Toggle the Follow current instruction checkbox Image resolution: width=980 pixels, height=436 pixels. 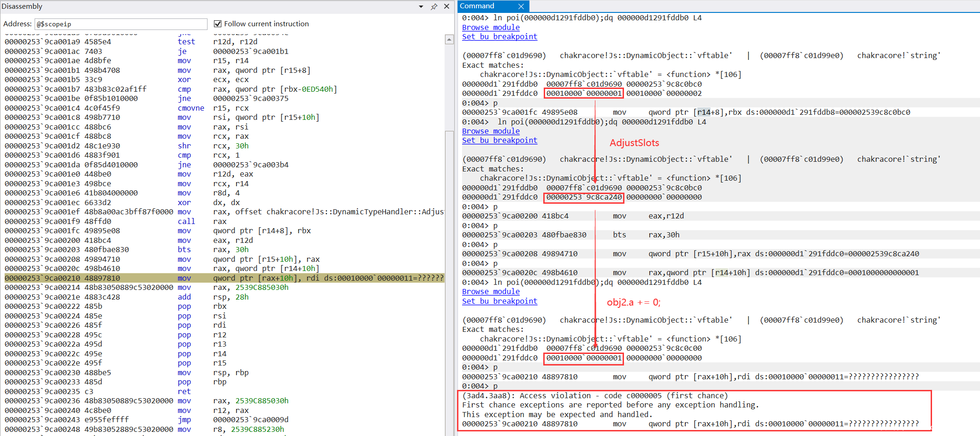click(x=218, y=24)
